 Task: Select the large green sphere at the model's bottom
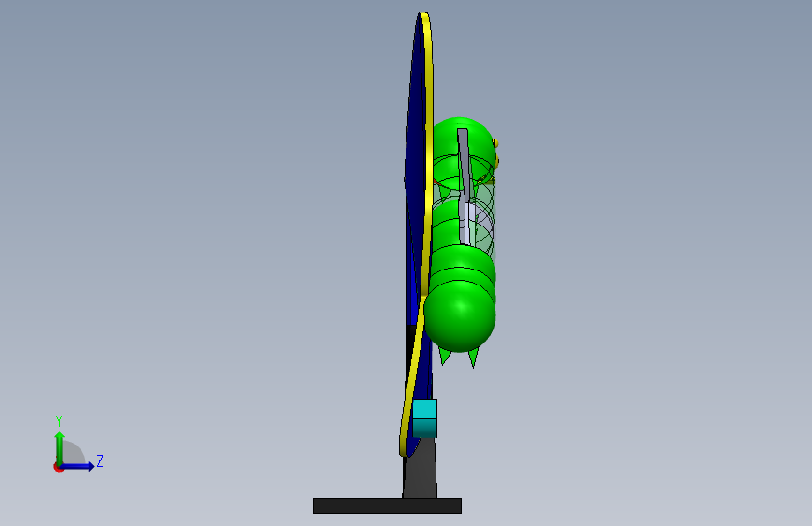click(x=460, y=317)
